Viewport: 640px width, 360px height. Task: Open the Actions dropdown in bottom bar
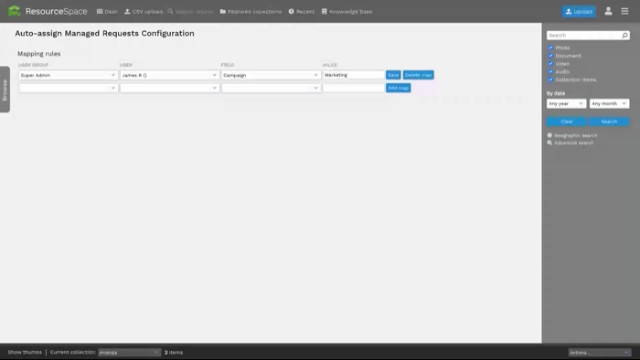tap(599, 352)
